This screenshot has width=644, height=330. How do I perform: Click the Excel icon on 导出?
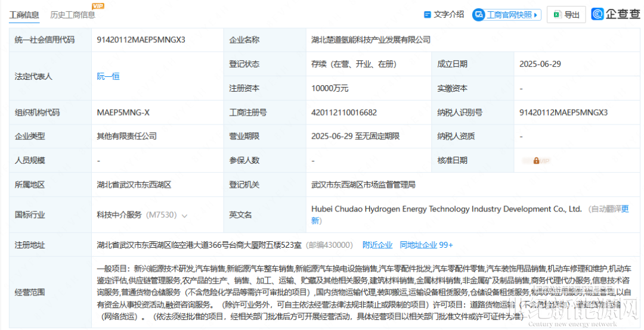(x=556, y=15)
